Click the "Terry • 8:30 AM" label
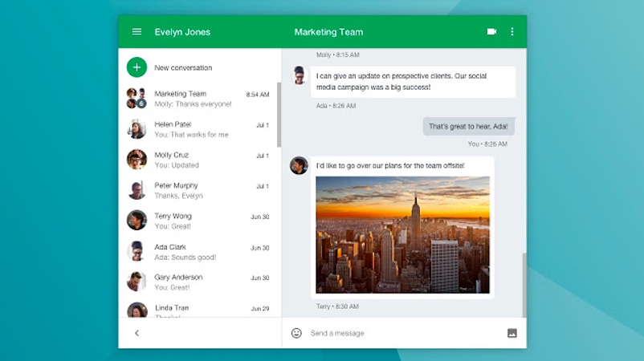 click(x=337, y=306)
